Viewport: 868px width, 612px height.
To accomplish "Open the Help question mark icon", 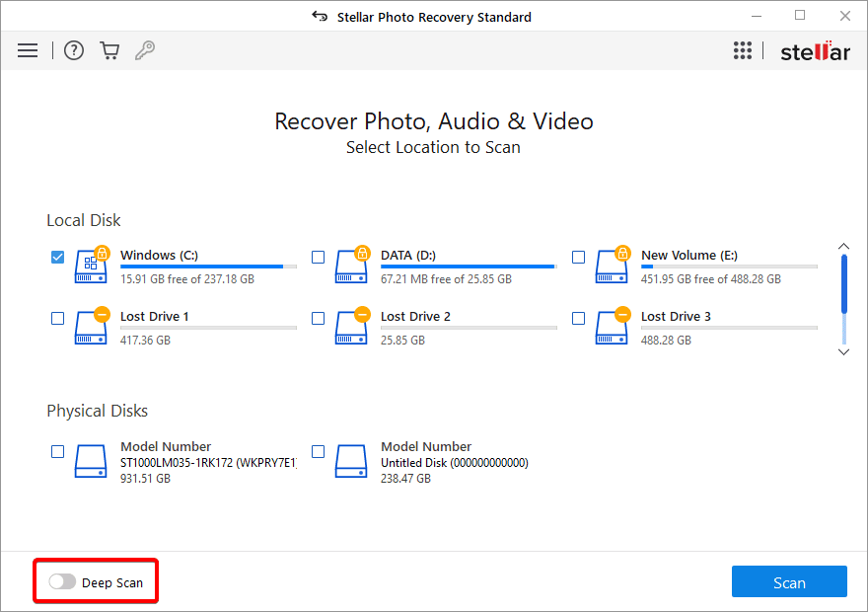I will click(74, 50).
